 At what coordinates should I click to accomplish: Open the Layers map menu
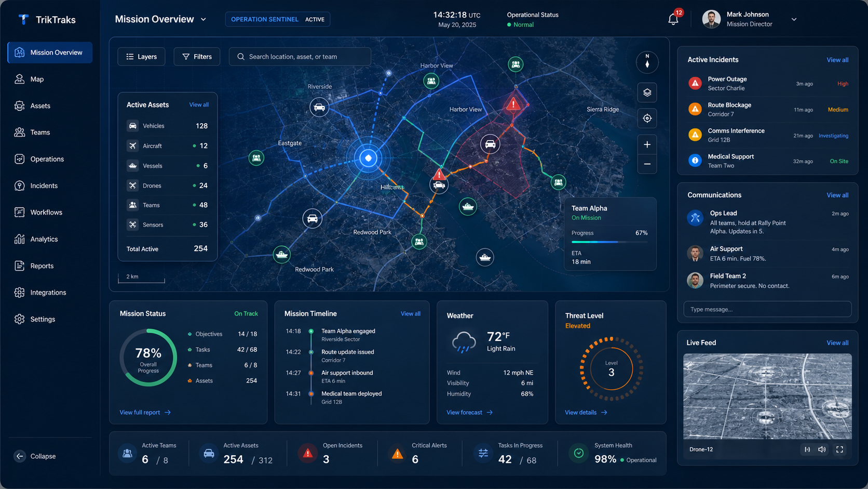tap(141, 57)
